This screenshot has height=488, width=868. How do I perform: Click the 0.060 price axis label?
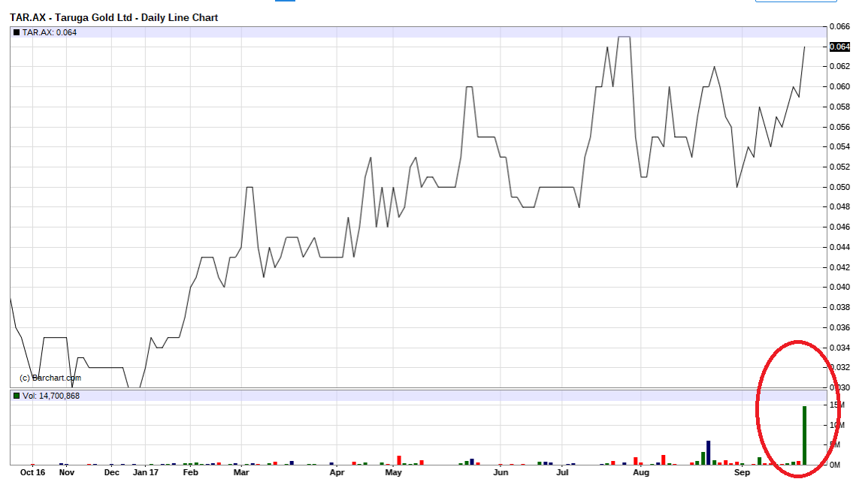839,87
